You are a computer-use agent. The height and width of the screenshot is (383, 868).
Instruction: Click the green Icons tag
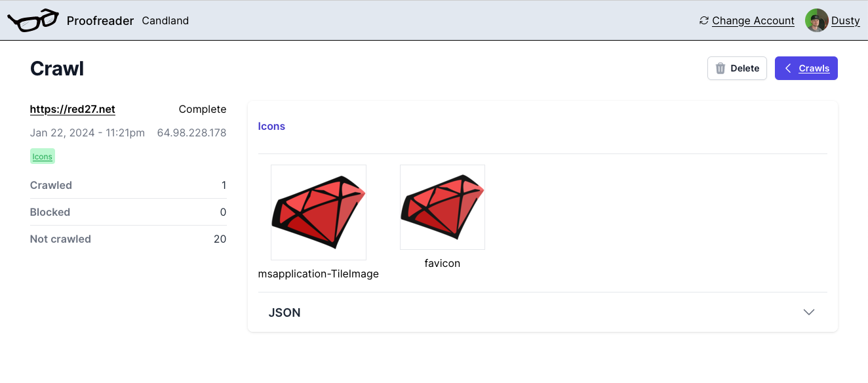(43, 157)
